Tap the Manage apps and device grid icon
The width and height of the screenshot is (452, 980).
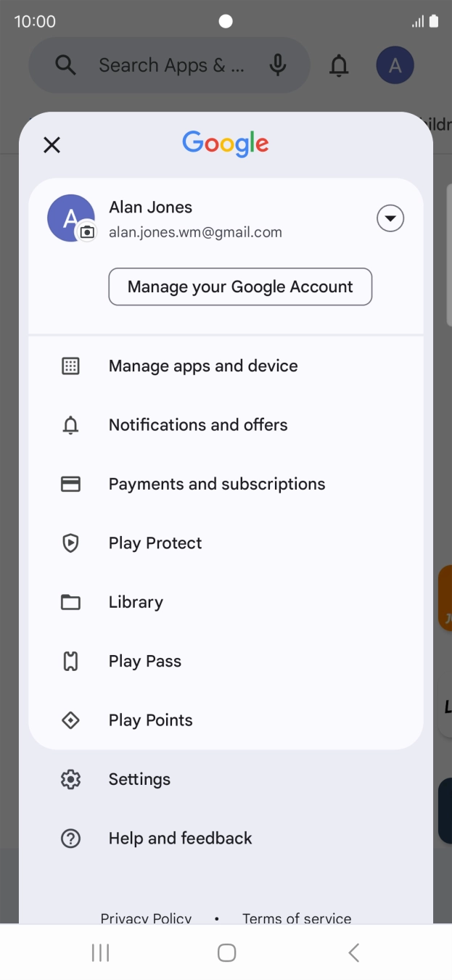coord(70,366)
